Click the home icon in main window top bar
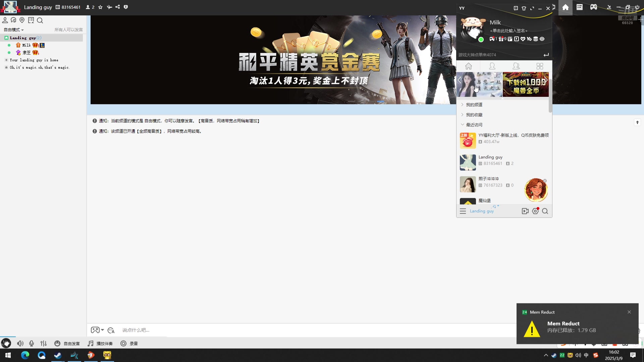The image size is (644, 362). tap(566, 7)
